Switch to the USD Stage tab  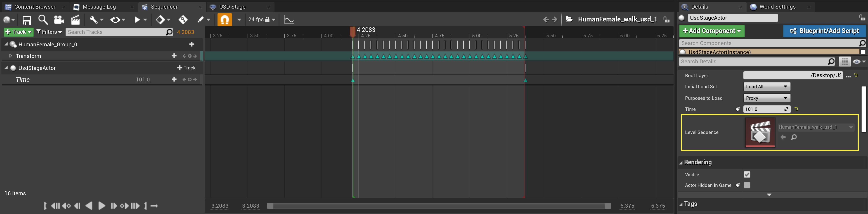tap(232, 7)
